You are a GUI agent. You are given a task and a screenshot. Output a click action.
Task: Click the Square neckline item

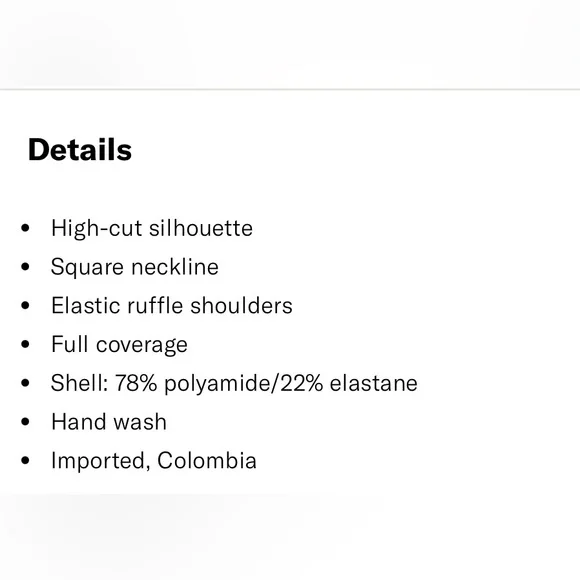(x=135, y=267)
